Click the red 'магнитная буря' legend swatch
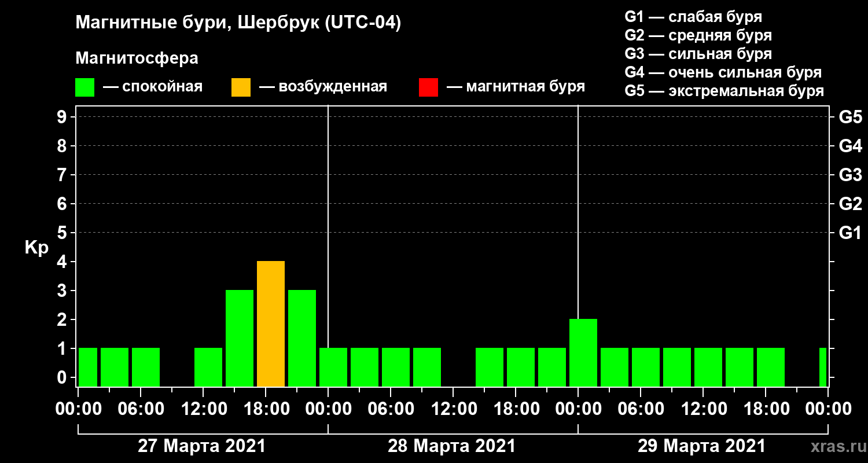The image size is (868, 463). tap(428, 87)
